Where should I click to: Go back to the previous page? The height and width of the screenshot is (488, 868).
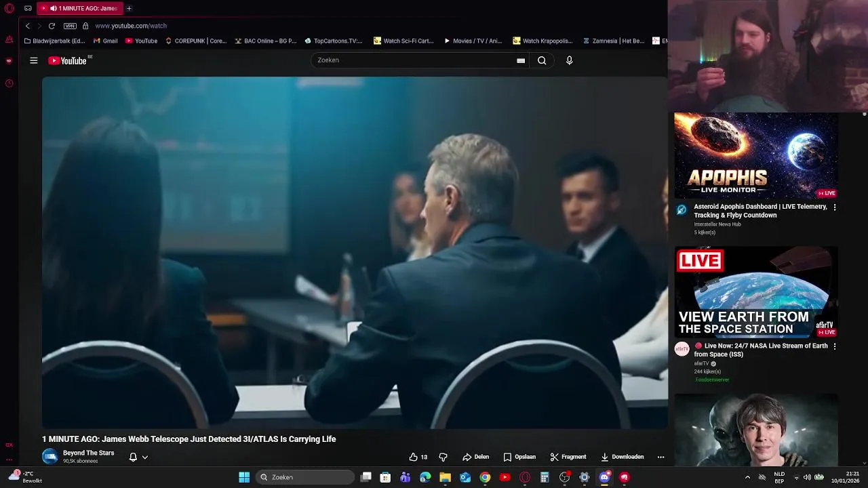tap(28, 26)
